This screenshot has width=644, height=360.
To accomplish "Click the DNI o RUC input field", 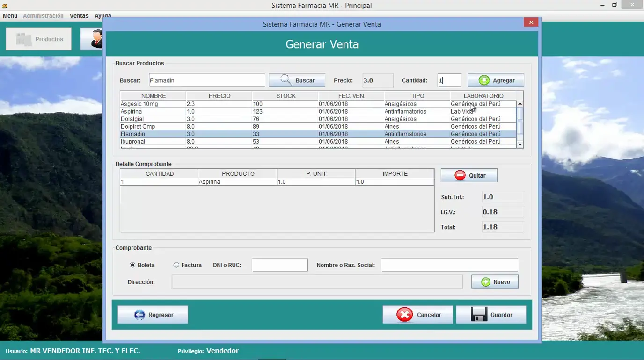I will [x=279, y=265].
